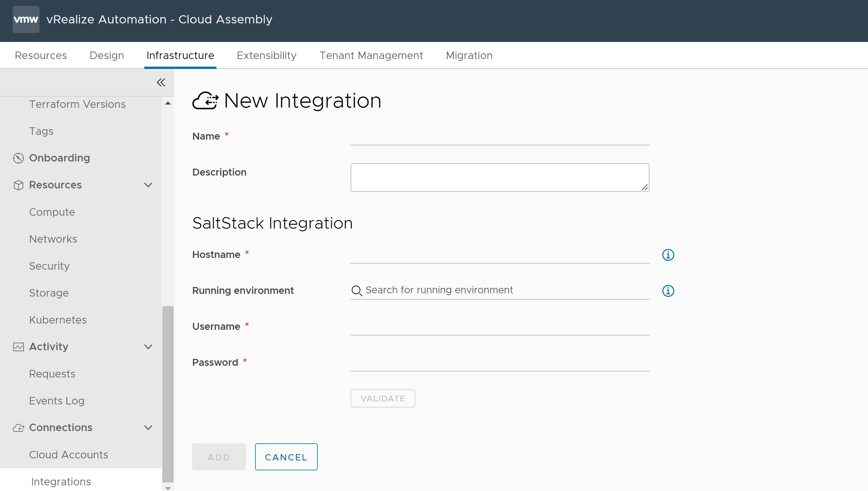Click the Migration menu item
Image resolution: width=868 pixels, height=491 pixels.
(x=469, y=55)
